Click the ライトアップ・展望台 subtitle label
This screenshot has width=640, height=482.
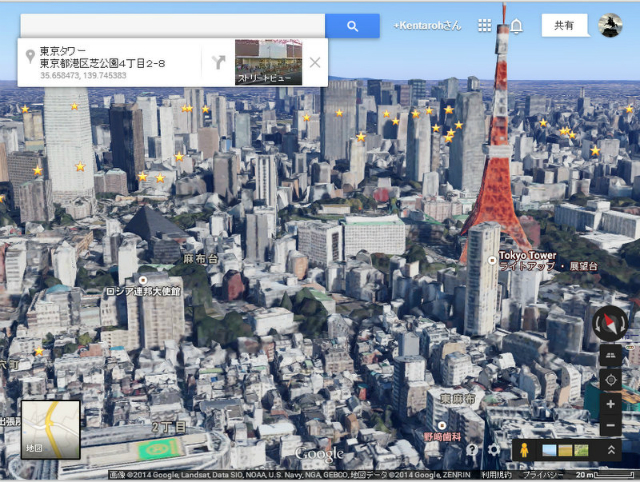(x=548, y=267)
